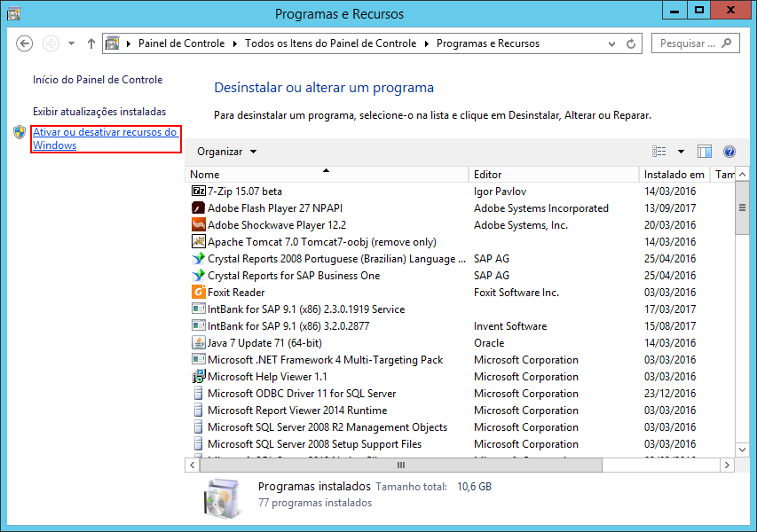Click the Igor Pavlov publisher cell
The width and height of the screenshot is (757, 532).
click(x=500, y=192)
